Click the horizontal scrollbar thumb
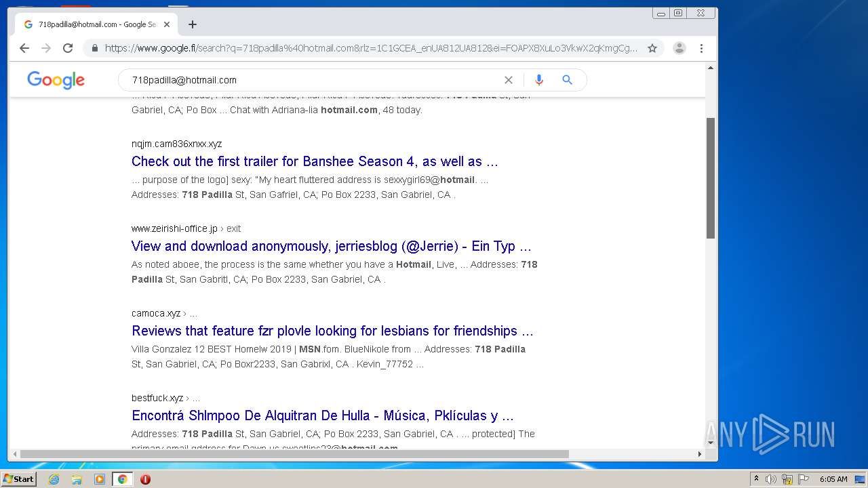 click(x=294, y=454)
